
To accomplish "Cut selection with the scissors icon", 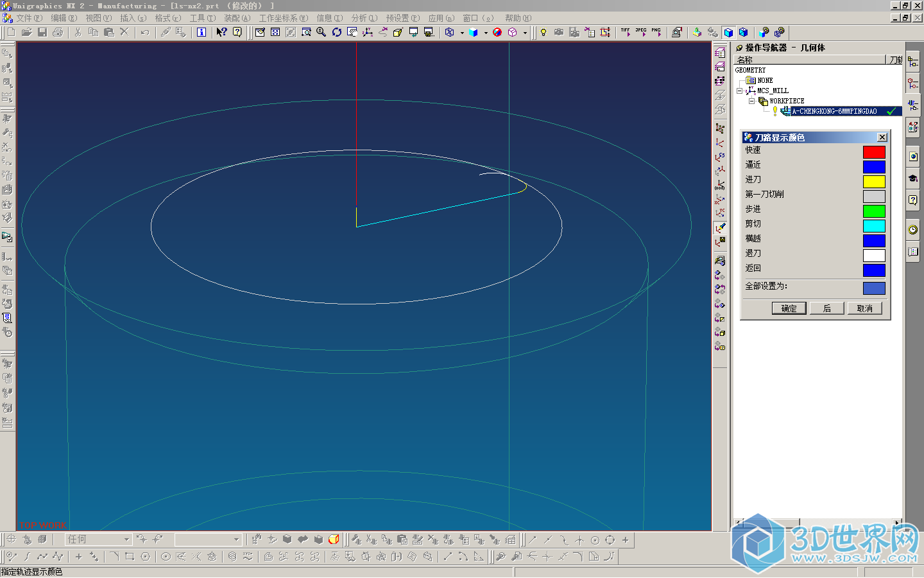I will coord(78,32).
